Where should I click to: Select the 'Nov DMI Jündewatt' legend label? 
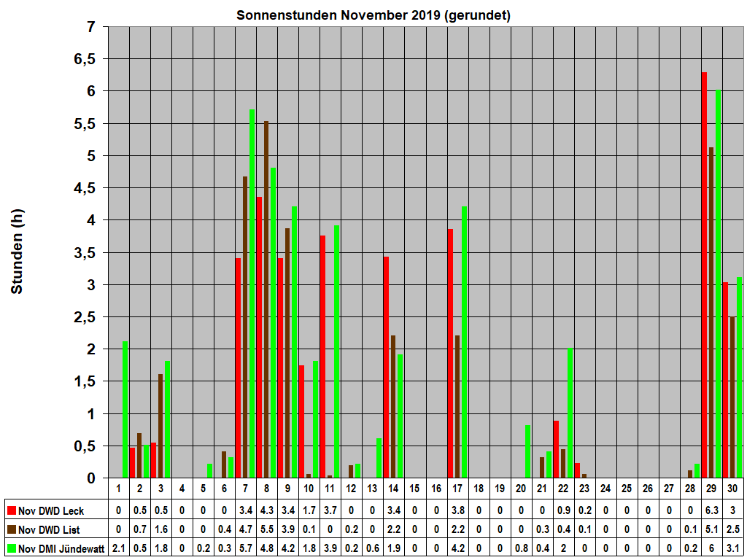(x=61, y=548)
